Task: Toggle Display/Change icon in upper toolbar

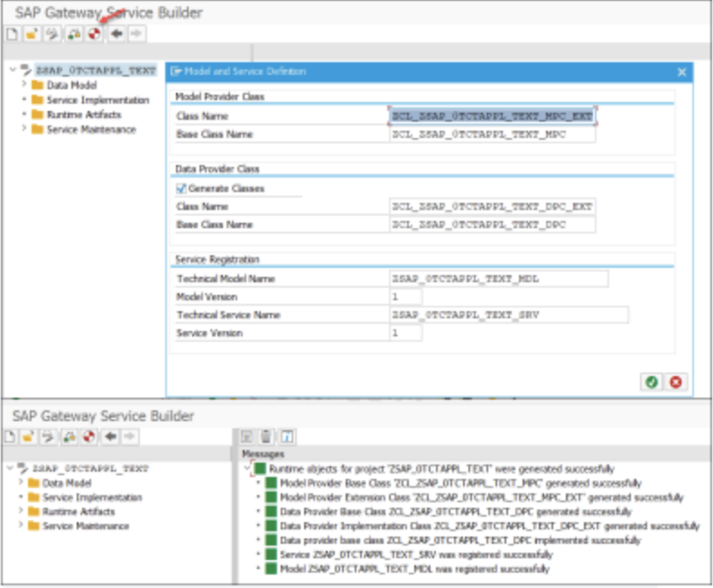Action: coord(52,33)
